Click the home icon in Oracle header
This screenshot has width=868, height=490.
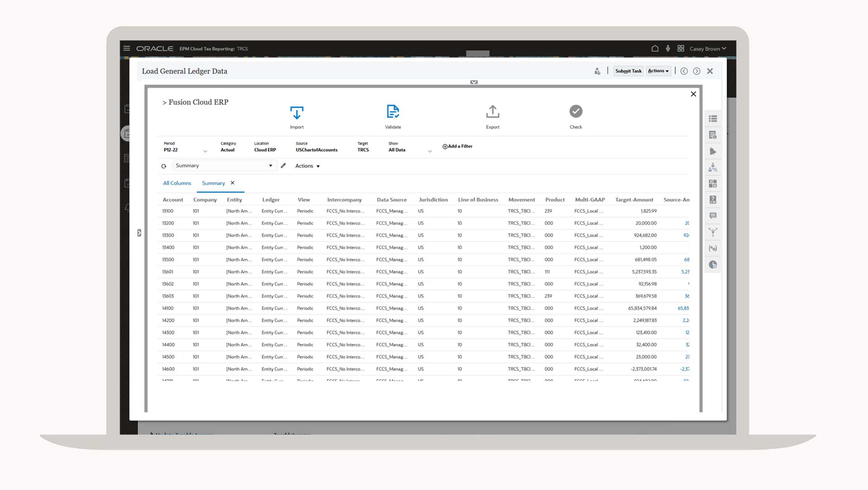(655, 48)
